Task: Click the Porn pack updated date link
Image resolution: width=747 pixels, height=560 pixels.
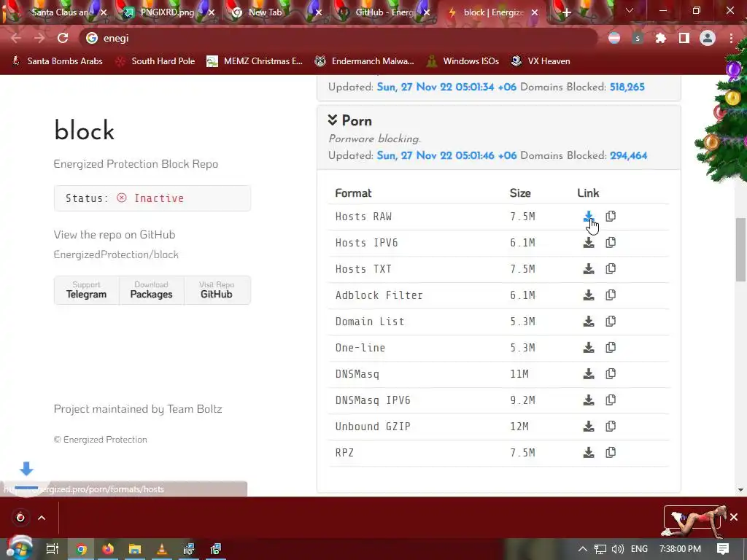Action: click(447, 155)
